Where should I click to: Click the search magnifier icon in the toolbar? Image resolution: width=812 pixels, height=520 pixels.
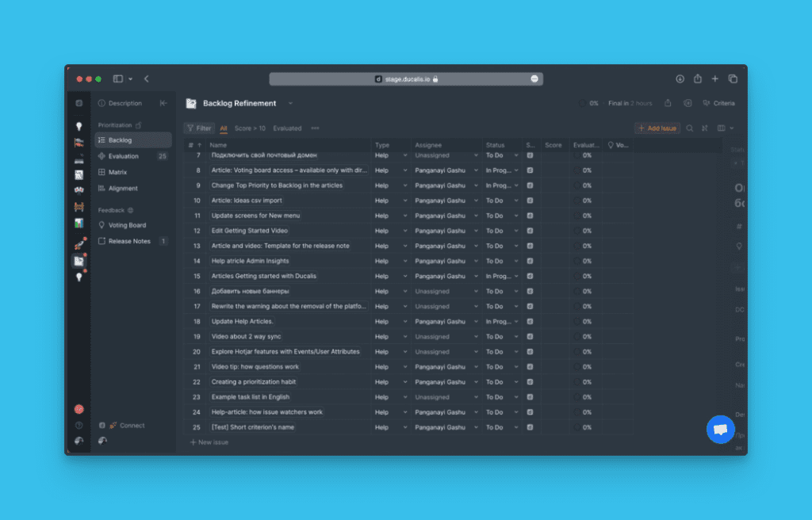(x=690, y=128)
